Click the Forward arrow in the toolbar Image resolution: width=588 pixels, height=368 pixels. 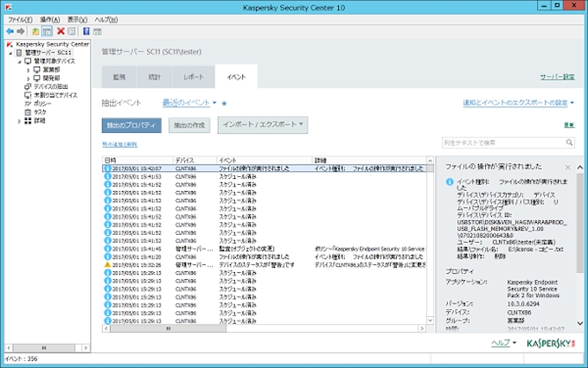tap(21, 31)
